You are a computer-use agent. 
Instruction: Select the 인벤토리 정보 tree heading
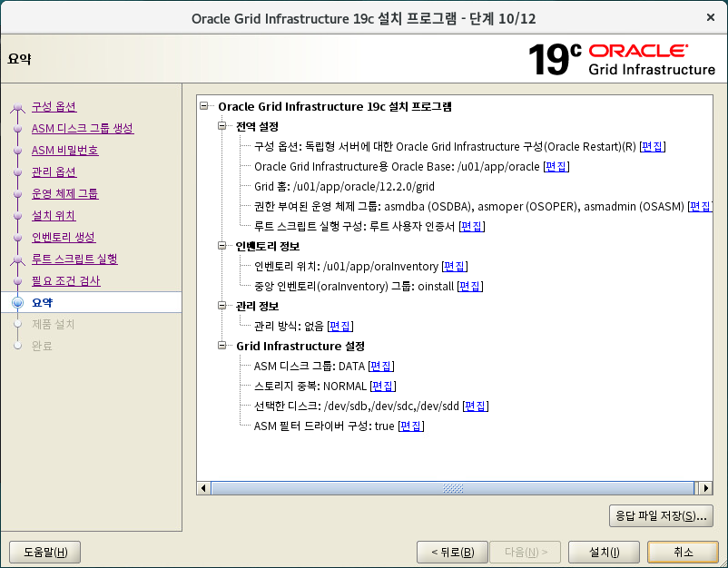tap(268, 246)
